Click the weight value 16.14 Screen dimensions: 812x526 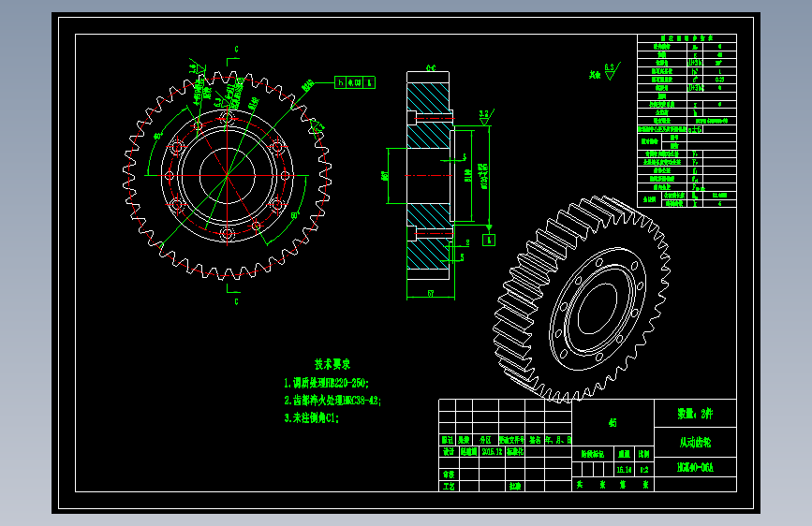click(624, 470)
